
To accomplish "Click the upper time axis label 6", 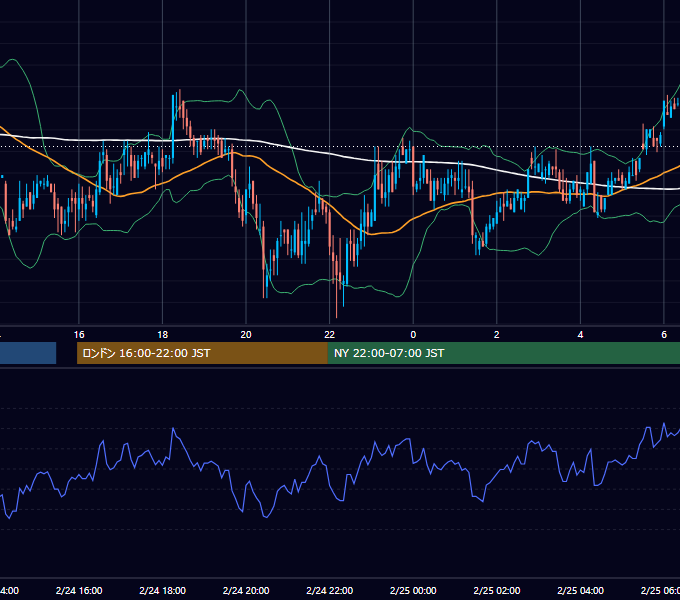I will [x=664, y=335].
